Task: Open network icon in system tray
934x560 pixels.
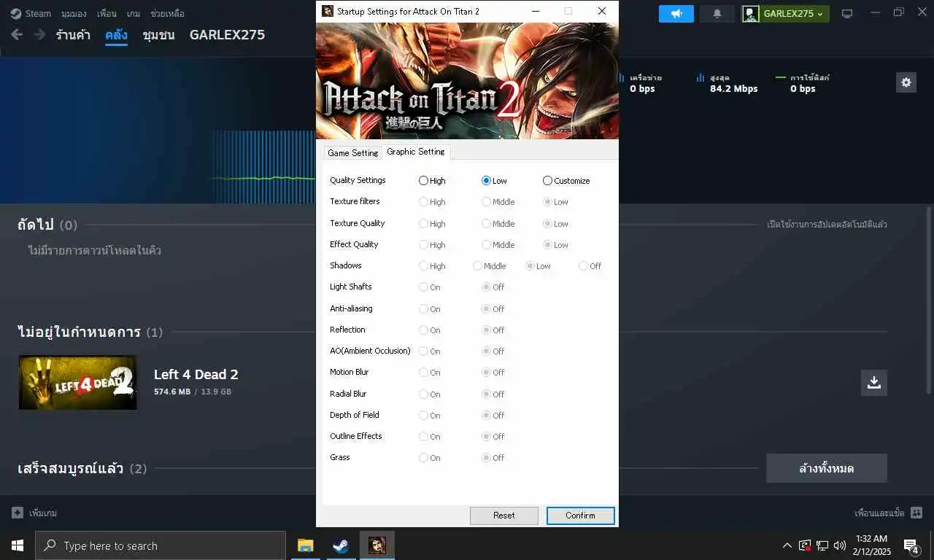Action: point(822,545)
